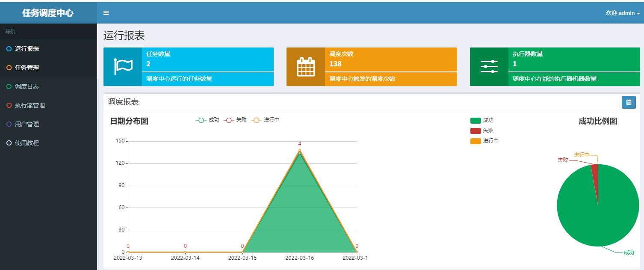Click the 执行器数量 value 1

(x=515, y=64)
